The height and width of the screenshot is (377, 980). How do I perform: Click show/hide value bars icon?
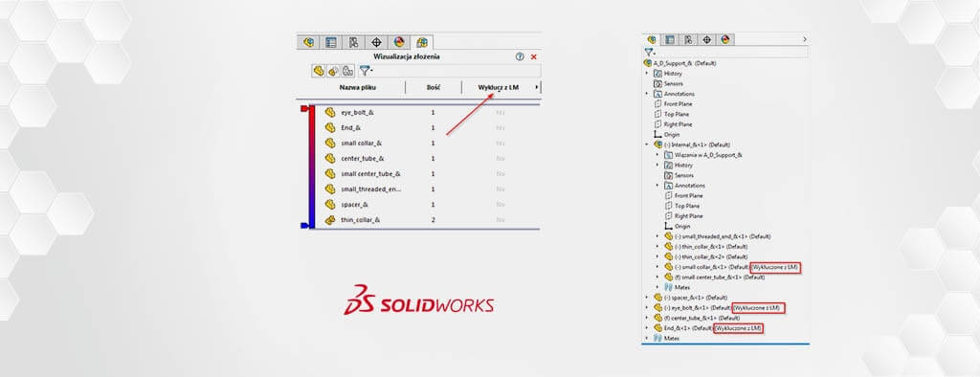pos(333,71)
